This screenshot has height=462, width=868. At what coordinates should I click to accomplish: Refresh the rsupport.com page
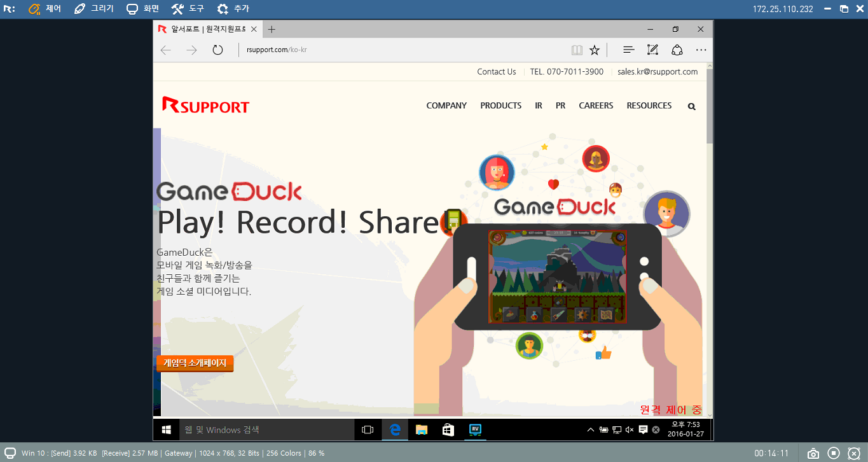pos(217,50)
